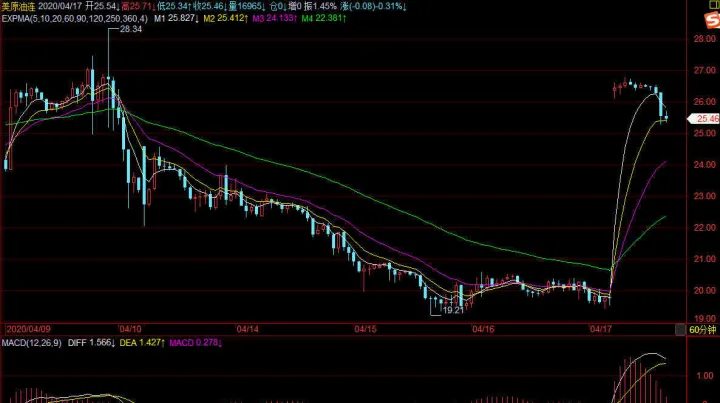Image resolution: width=720 pixels, height=403 pixels.
Task: Click the 25.46 current price tag
Action: pos(702,118)
